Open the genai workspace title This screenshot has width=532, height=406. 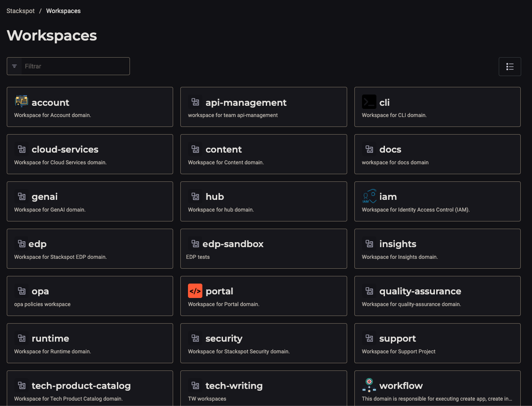[x=45, y=197]
